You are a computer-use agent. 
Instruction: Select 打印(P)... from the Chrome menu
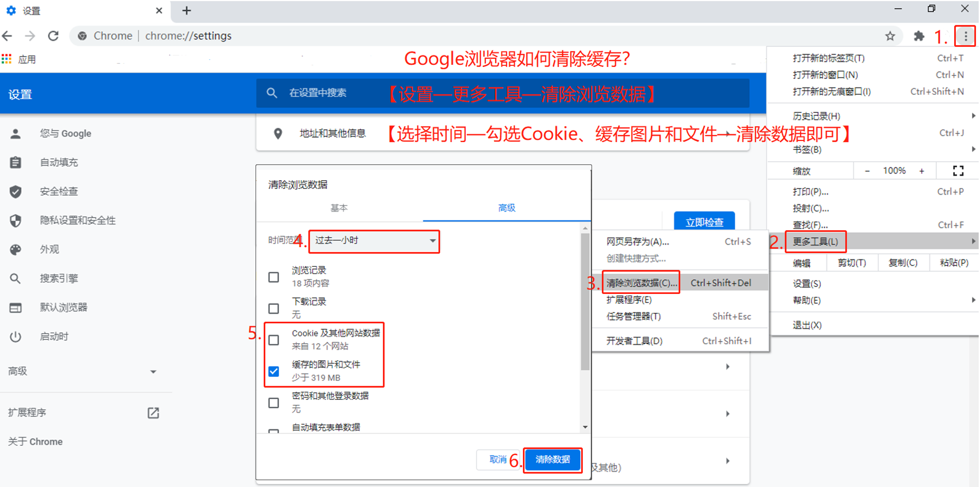click(873, 192)
